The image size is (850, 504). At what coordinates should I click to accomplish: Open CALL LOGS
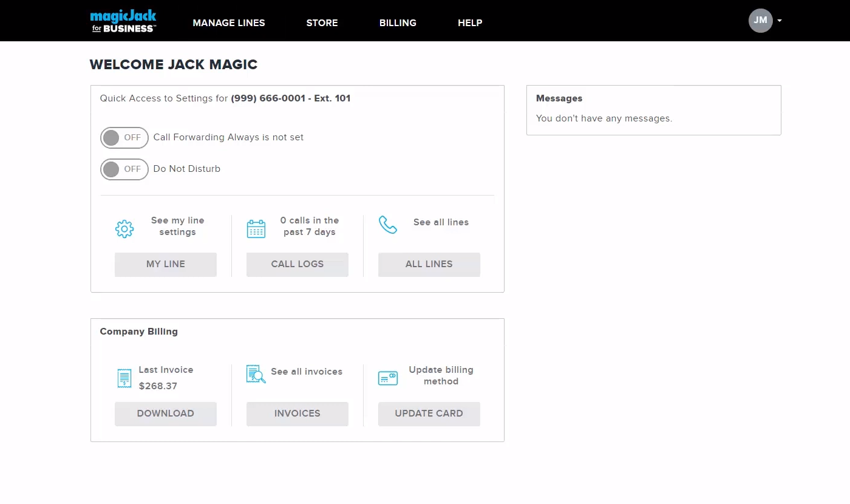(297, 264)
